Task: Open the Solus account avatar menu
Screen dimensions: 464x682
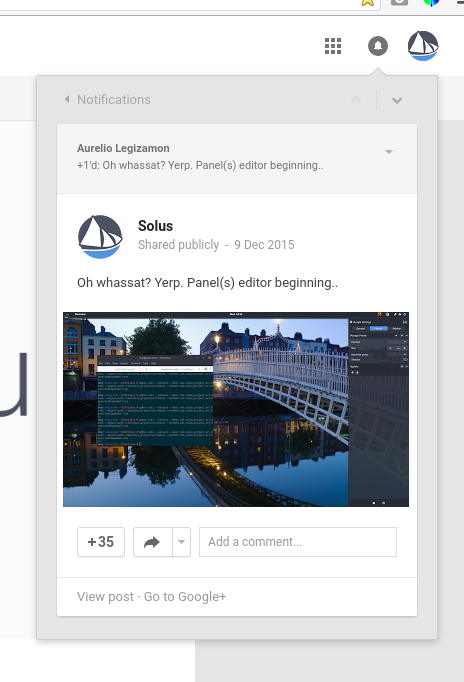Action: (423, 46)
